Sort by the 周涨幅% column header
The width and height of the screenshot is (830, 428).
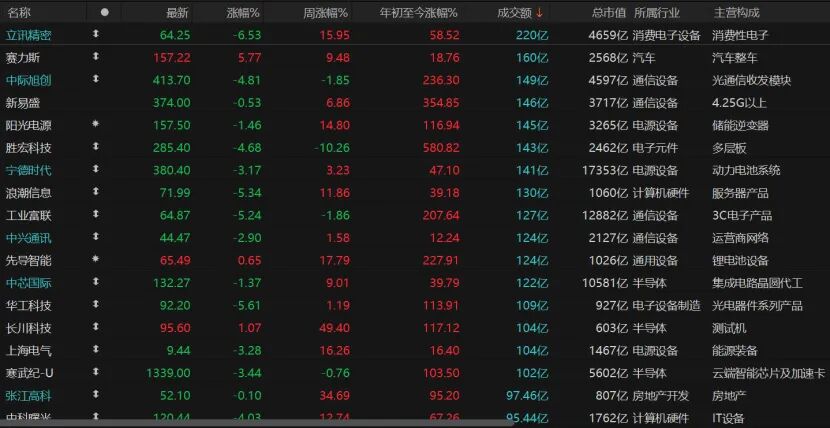326,13
